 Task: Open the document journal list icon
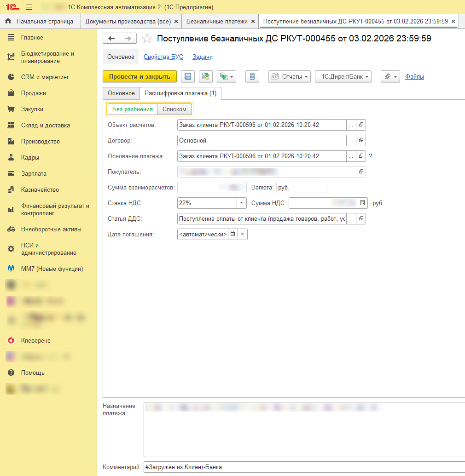[252, 76]
